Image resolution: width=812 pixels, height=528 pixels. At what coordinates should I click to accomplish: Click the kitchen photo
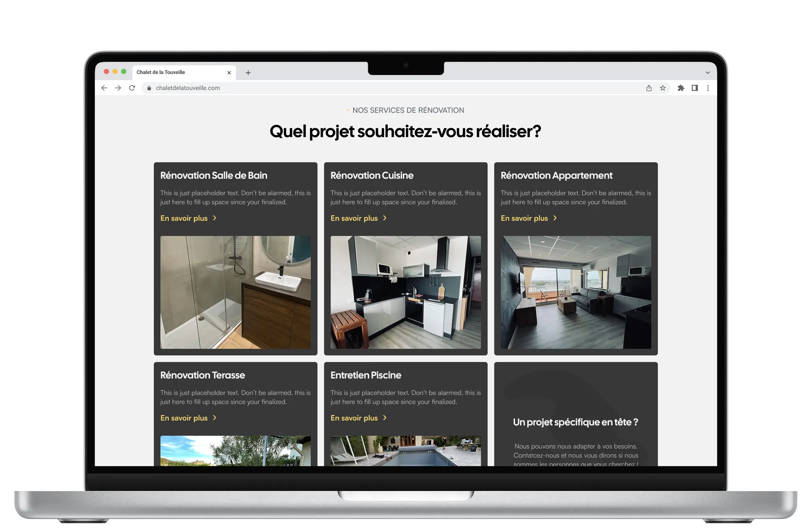pos(406,292)
